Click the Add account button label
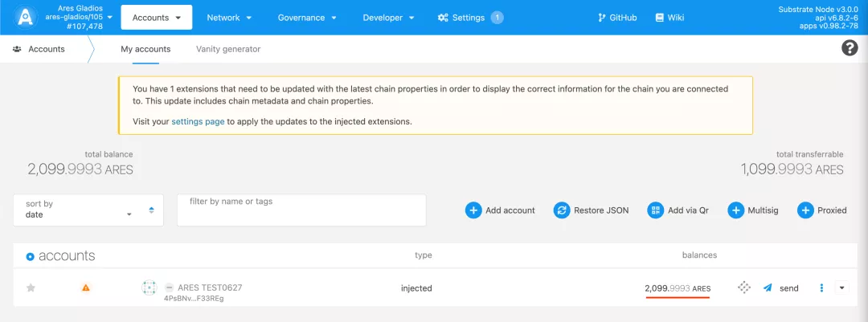The height and width of the screenshot is (322, 868). [x=510, y=210]
